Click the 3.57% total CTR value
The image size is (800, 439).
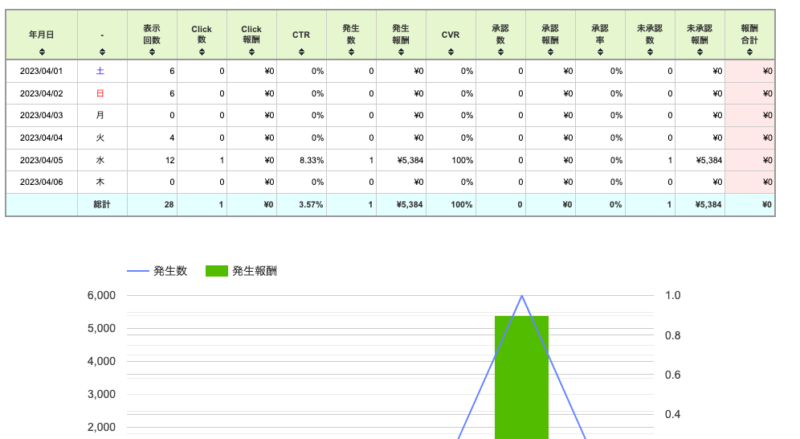[x=311, y=205]
